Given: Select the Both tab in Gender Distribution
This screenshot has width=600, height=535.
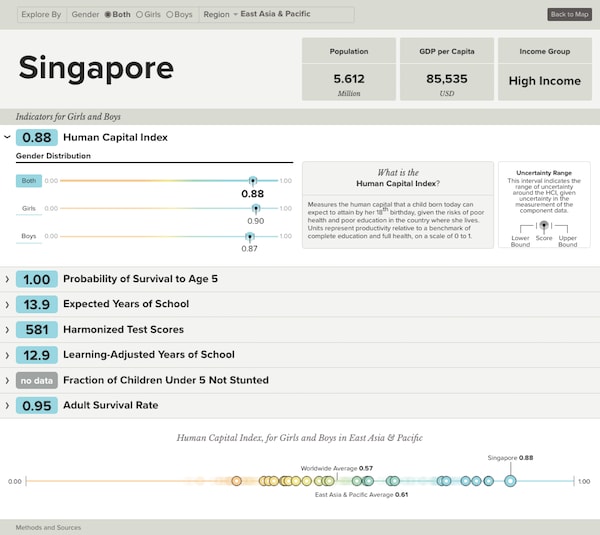Looking at the screenshot, I should (x=29, y=181).
